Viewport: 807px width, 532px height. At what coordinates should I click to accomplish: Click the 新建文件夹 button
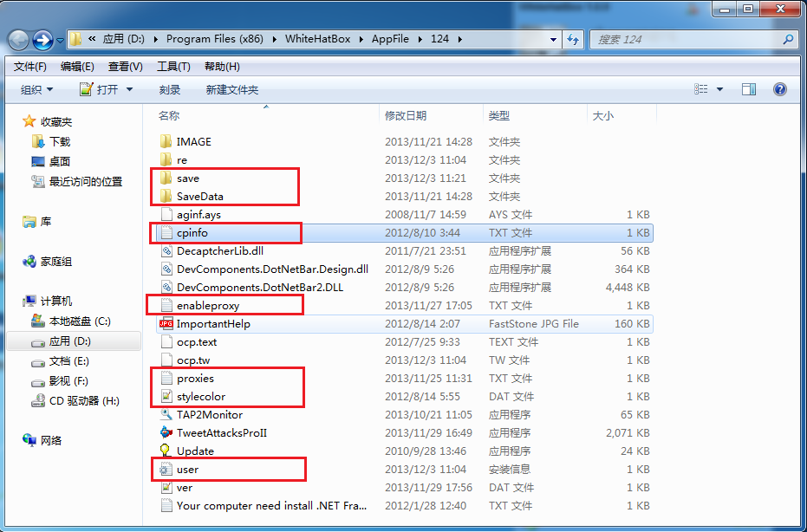click(231, 90)
